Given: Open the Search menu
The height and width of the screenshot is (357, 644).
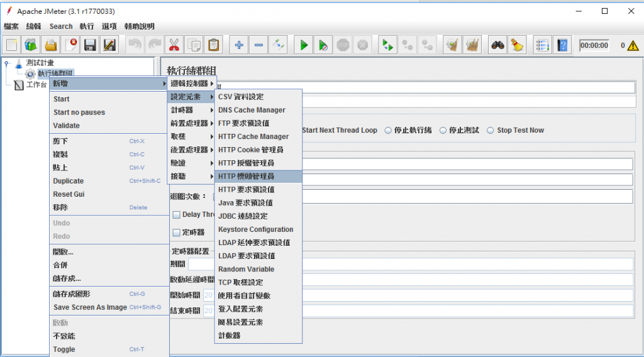Looking at the screenshot, I should pyautogui.click(x=61, y=26).
